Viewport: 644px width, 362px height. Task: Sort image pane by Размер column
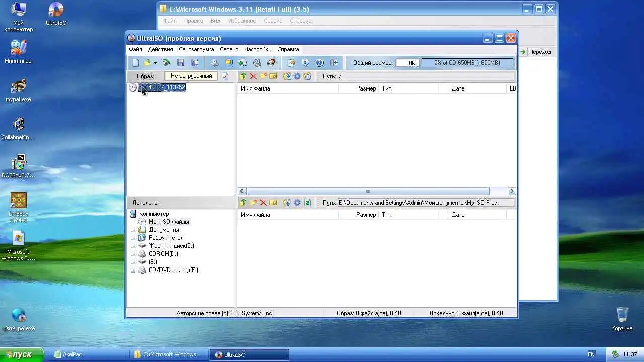[x=358, y=88]
